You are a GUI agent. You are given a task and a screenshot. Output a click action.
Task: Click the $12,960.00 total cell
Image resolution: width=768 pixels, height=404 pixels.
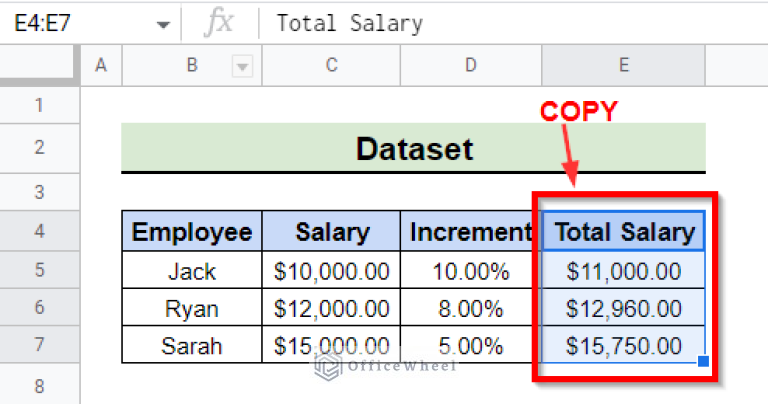(624, 308)
